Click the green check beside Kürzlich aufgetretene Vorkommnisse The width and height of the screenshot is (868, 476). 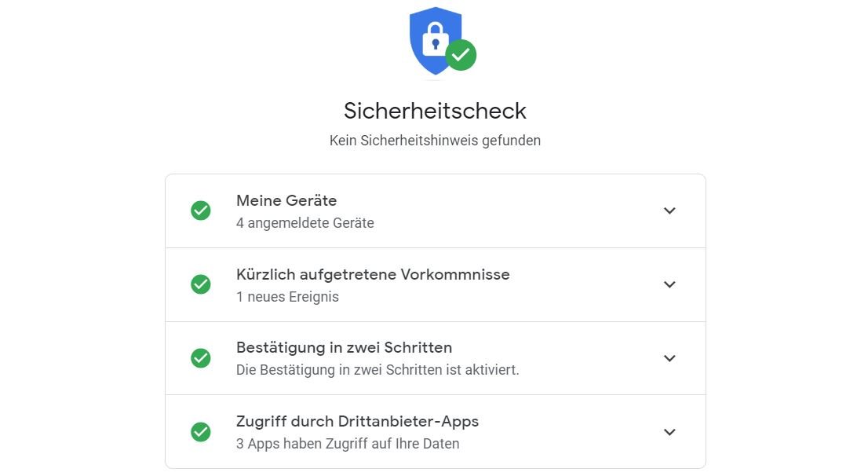click(201, 284)
